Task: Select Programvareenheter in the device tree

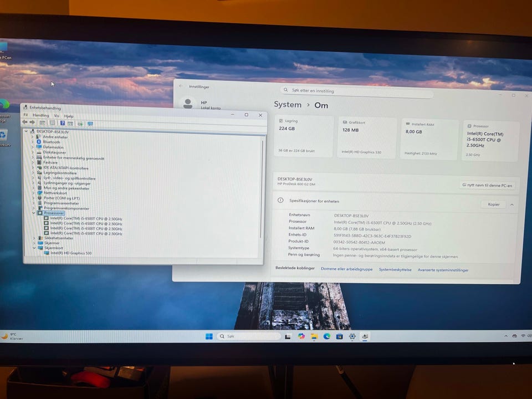Action: [x=61, y=203]
